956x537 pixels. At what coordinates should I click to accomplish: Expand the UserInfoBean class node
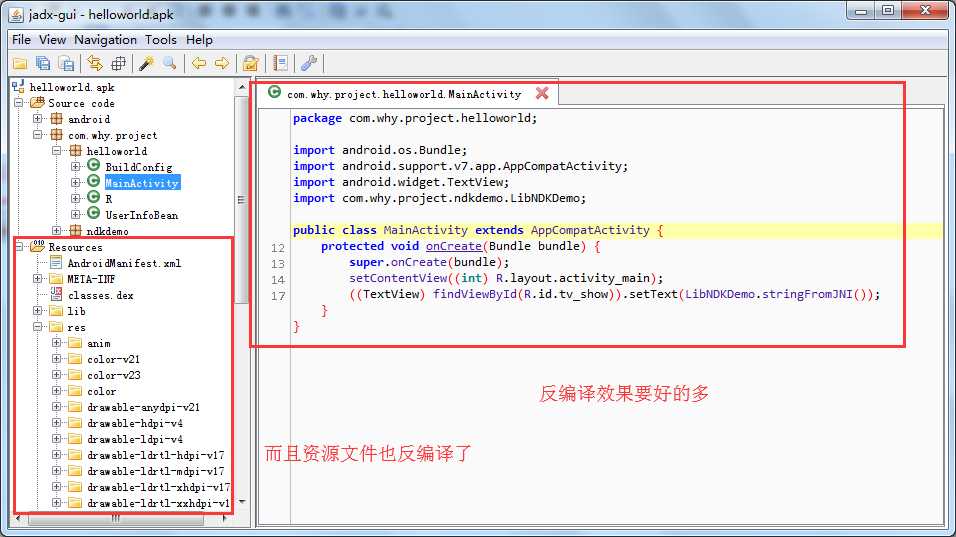coord(76,215)
